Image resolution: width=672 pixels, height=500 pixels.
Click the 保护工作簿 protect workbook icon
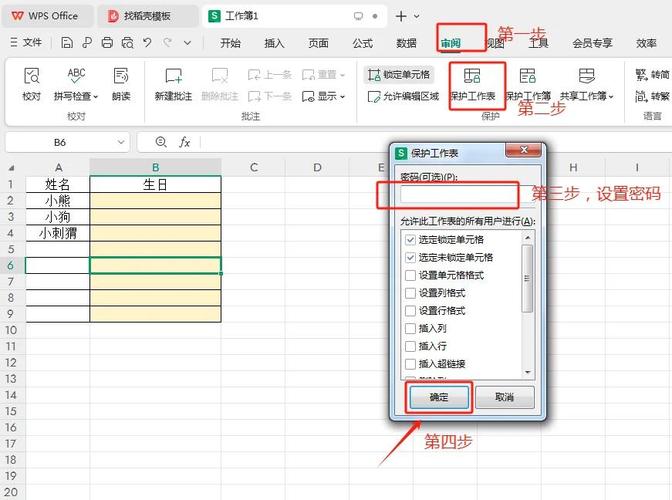coord(528,76)
